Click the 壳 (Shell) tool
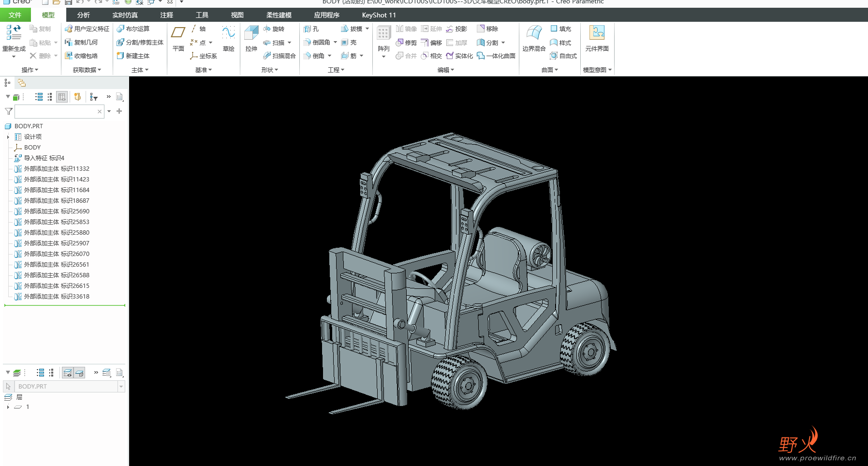Viewport: 868px width, 466px height. coord(349,43)
